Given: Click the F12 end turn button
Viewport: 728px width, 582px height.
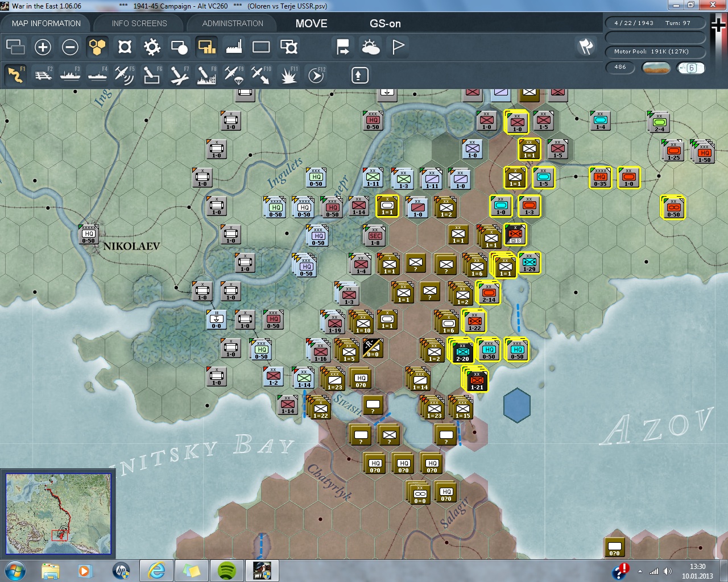Looking at the screenshot, I should click(x=316, y=75).
